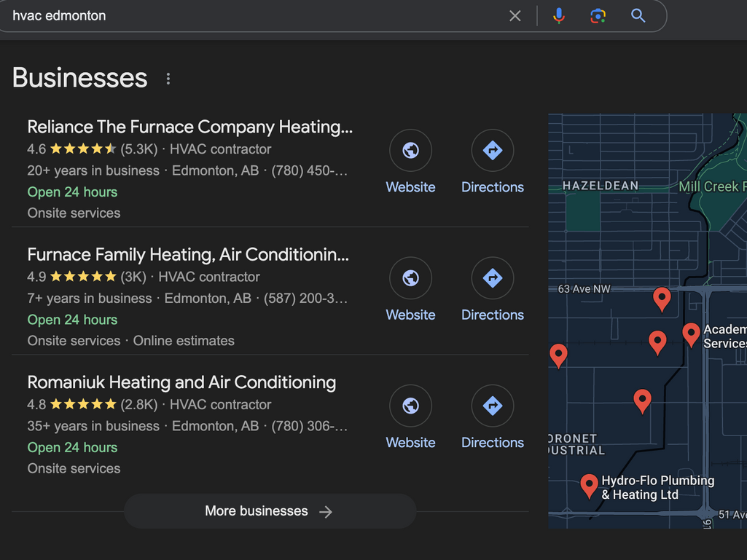The width and height of the screenshot is (747, 560).
Task: Click the Website globe icon for Reliance
Action: (410, 150)
